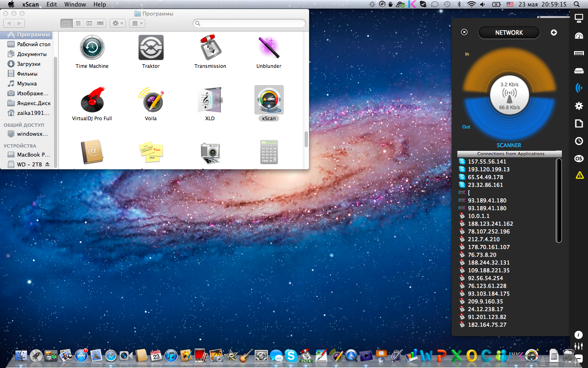Viewport: 588px width, 368px height.
Task: Open the Finder arrange-by dropdown
Action: 137,23
